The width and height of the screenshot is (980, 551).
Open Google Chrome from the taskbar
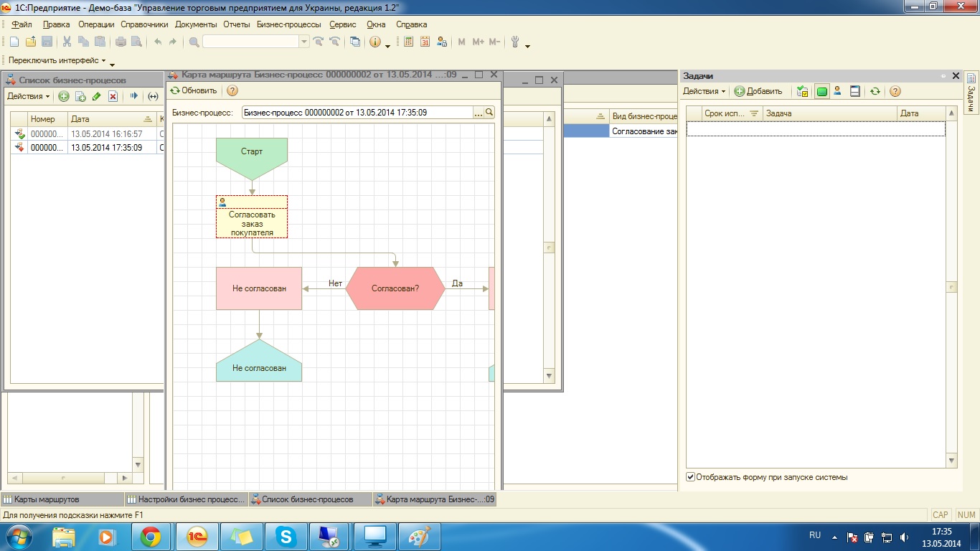[x=151, y=536]
